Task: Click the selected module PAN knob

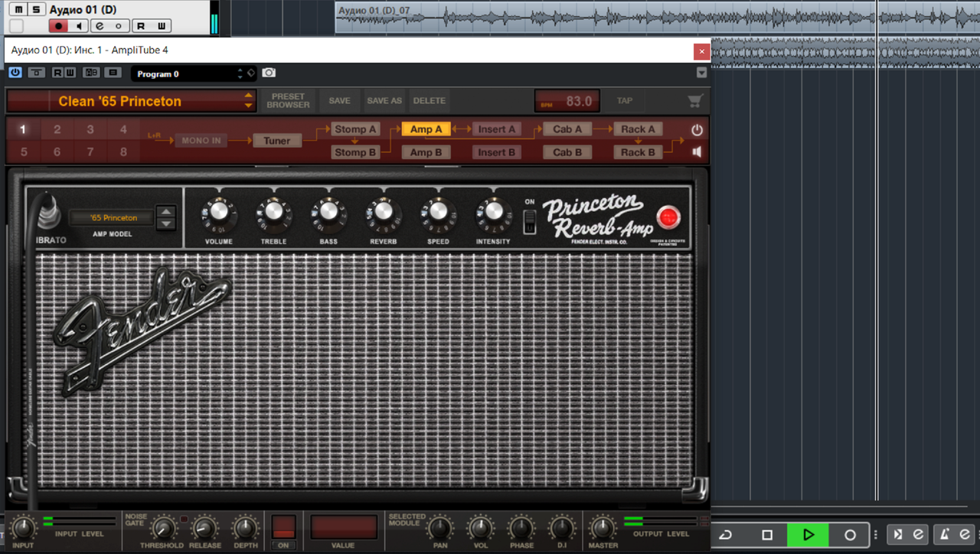Action: pyautogui.click(x=439, y=527)
